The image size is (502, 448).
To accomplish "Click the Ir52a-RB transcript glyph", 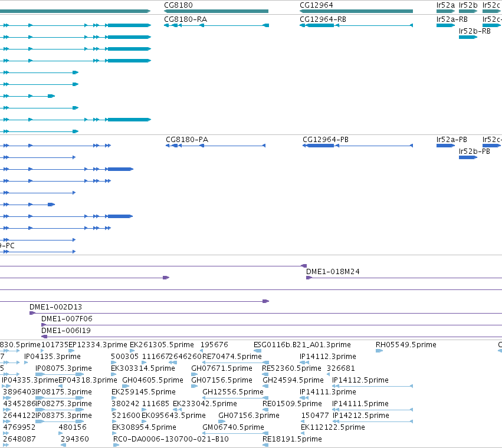I will pyautogui.click(x=445, y=25).
